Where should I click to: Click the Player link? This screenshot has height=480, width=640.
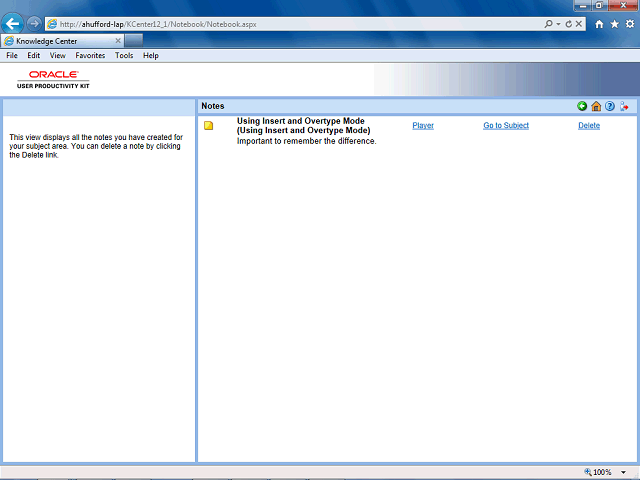coord(423,125)
